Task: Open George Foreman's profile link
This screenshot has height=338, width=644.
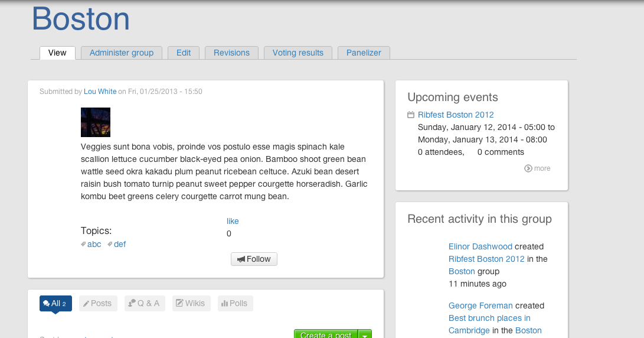Action: [480, 306]
